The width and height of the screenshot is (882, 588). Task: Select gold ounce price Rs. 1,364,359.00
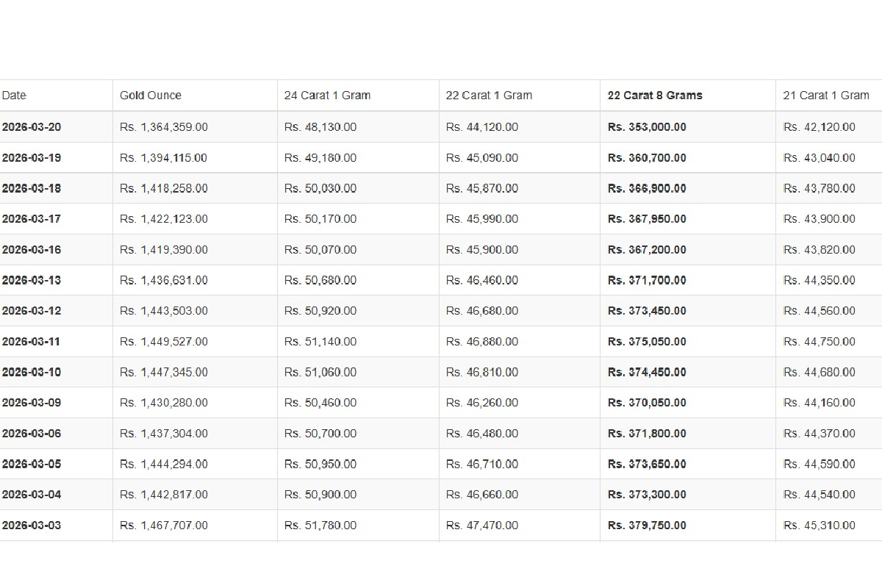(x=164, y=127)
